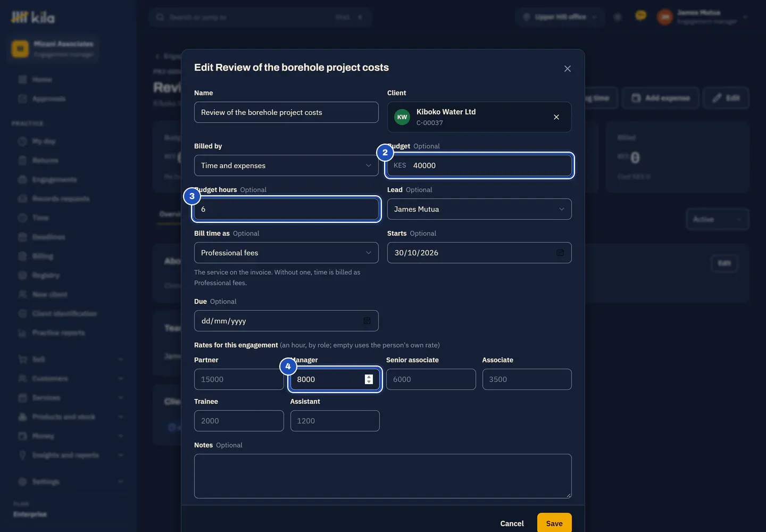This screenshot has height=532, width=766.
Task: Close the Edit Review dialog with X
Action: 568,69
